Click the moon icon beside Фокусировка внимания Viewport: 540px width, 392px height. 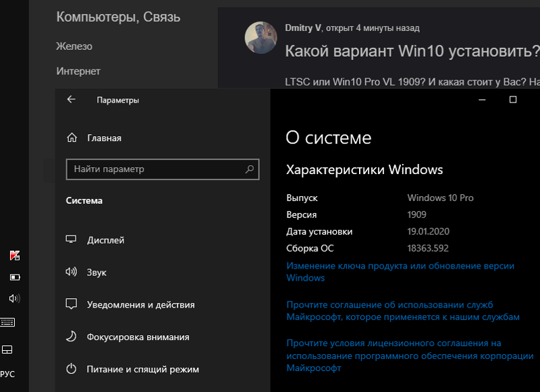pyautogui.click(x=71, y=336)
